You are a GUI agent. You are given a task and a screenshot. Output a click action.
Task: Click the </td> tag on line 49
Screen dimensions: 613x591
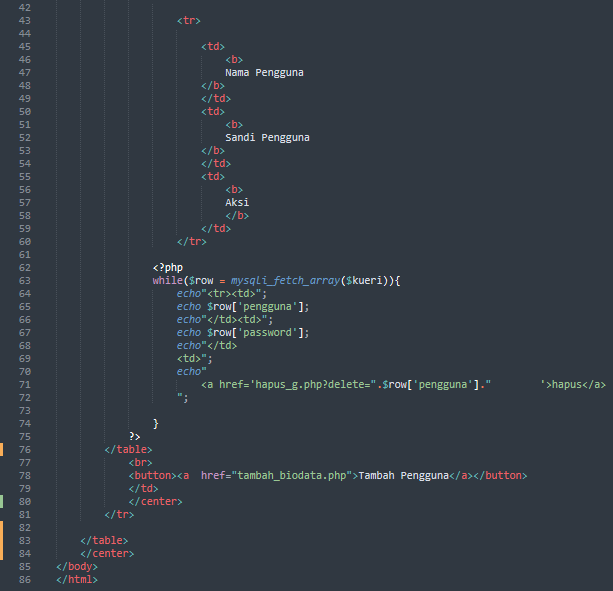(x=216, y=98)
